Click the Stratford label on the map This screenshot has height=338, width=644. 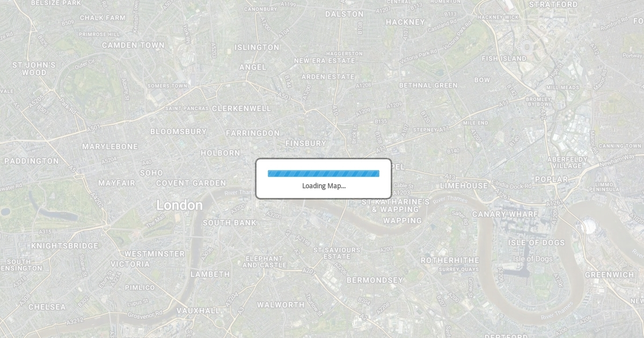553,4
